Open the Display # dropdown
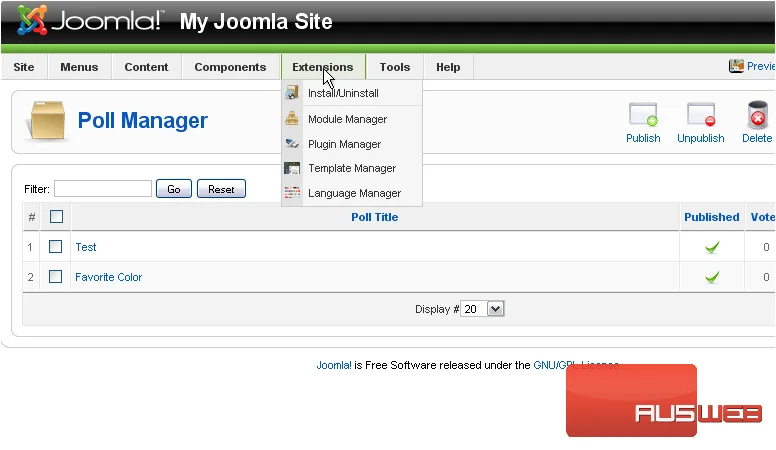The image size is (776, 450). 483,309
